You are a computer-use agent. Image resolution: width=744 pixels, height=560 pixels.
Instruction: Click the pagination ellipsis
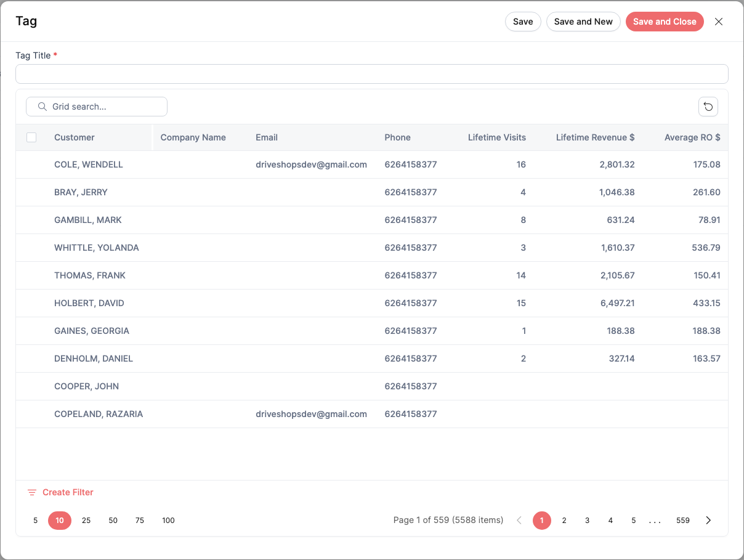(x=655, y=521)
